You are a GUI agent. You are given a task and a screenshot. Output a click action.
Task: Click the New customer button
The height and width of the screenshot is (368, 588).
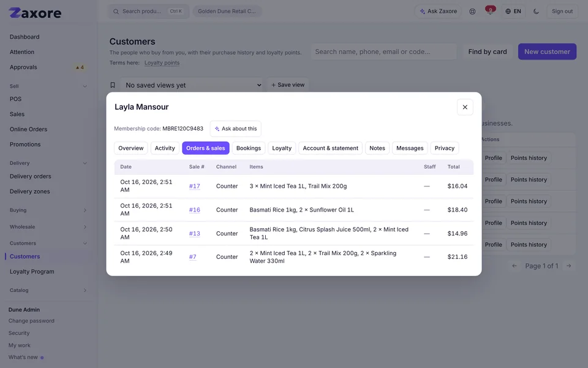[x=547, y=52]
